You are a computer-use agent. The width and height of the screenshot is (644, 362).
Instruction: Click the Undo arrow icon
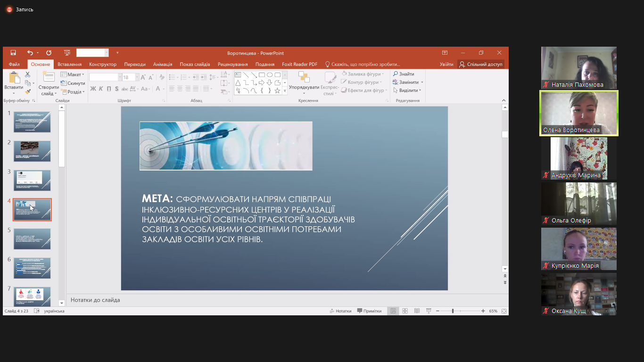pos(30,53)
